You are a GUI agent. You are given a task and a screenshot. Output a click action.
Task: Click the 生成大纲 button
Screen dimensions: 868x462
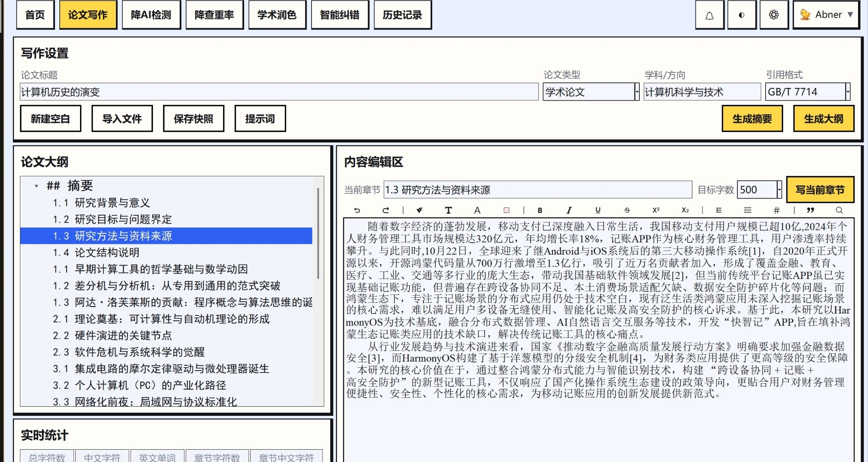click(823, 118)
